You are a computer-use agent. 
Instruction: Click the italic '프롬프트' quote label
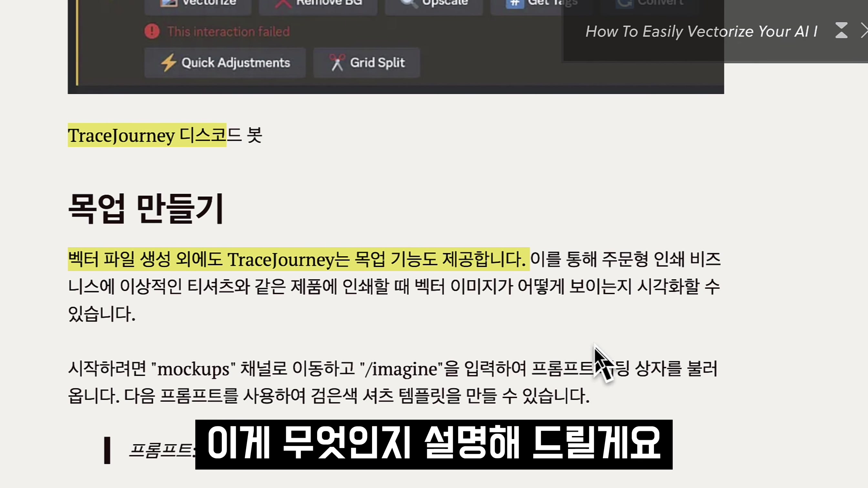(x=162, y=450)
